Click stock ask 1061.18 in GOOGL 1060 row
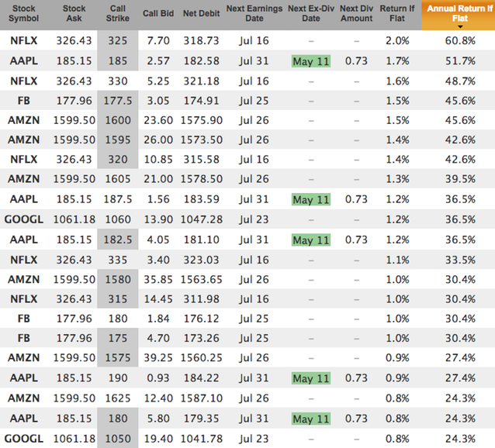The image size is (495, 448). point(74,219)
